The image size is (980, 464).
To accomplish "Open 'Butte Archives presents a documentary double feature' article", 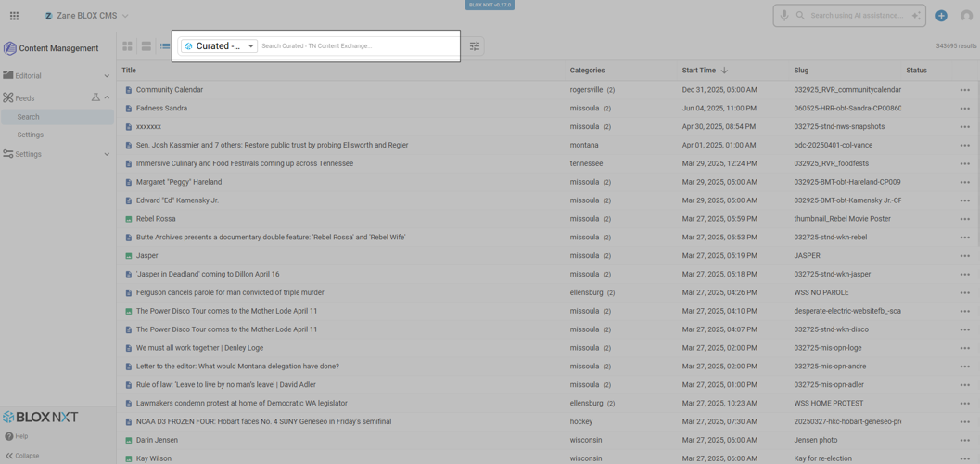I will coord(271,238).
